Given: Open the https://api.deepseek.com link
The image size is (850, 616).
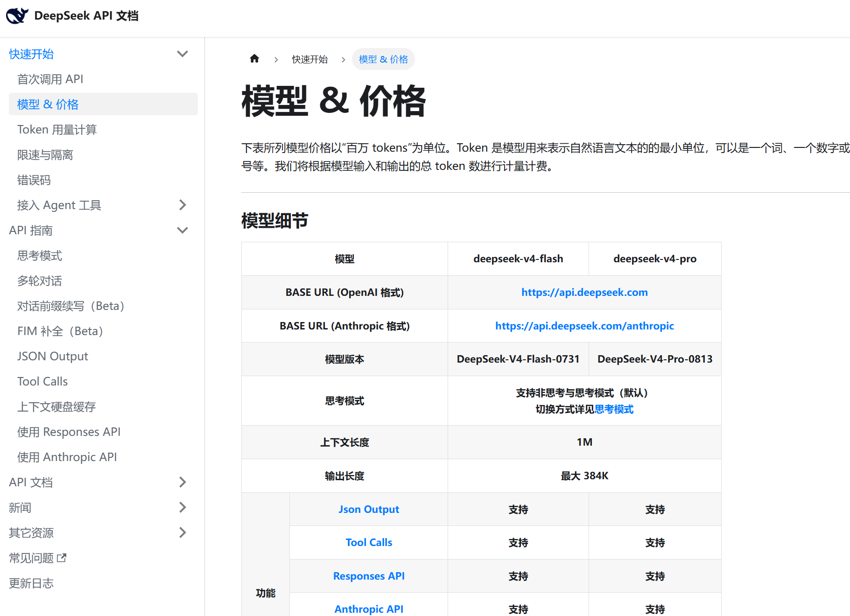Looking at the screenshot, I should [x=584, y=292].
